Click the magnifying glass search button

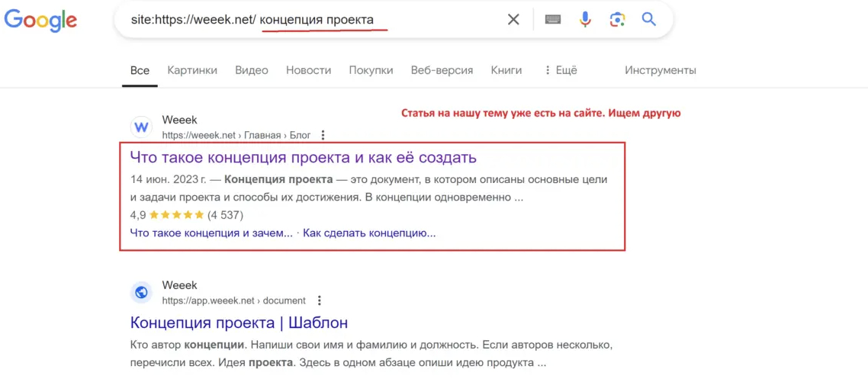click(649, 20)
